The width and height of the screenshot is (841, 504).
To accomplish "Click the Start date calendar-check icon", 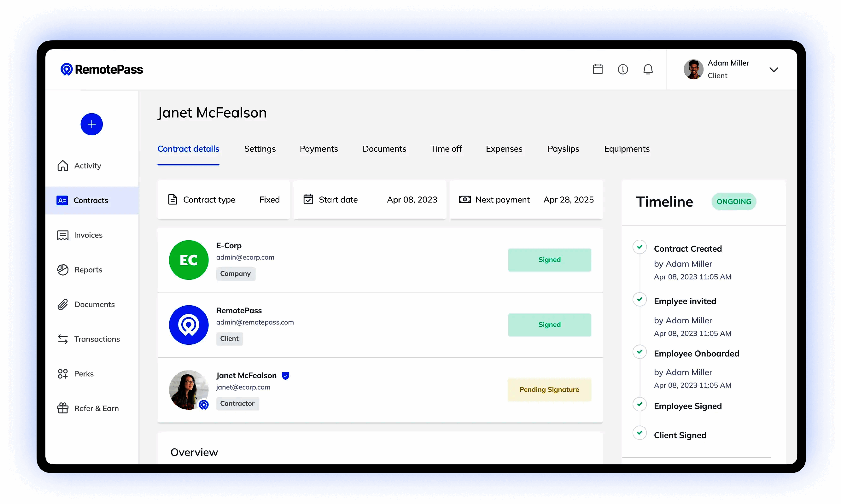I will click(x=308, y=199).
